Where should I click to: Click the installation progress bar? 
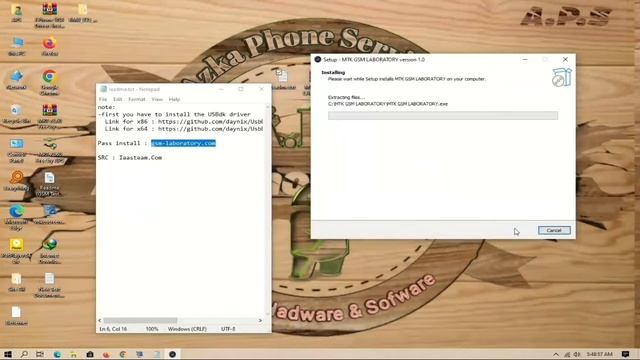[x=443, y=116]
